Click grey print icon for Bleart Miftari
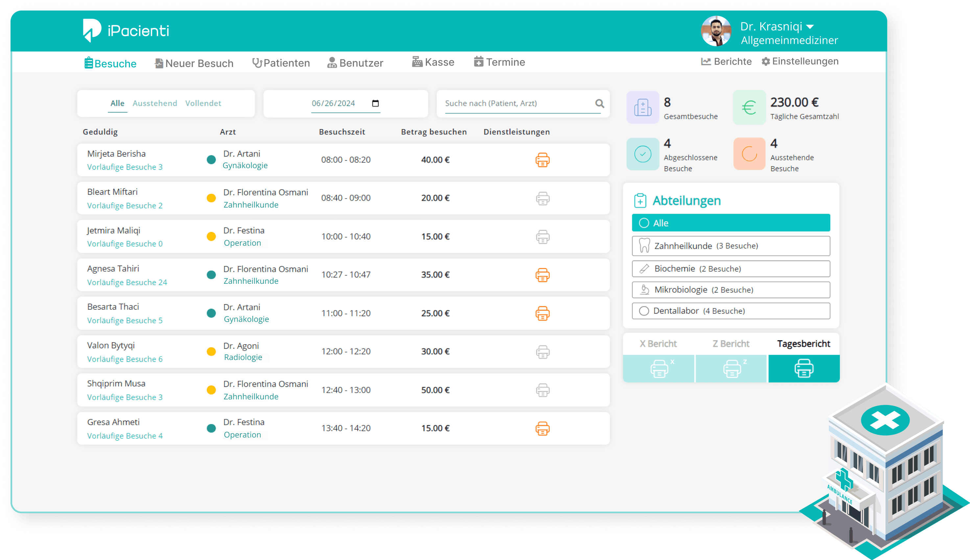Screen dimensions: 970x560 [542, 198]
